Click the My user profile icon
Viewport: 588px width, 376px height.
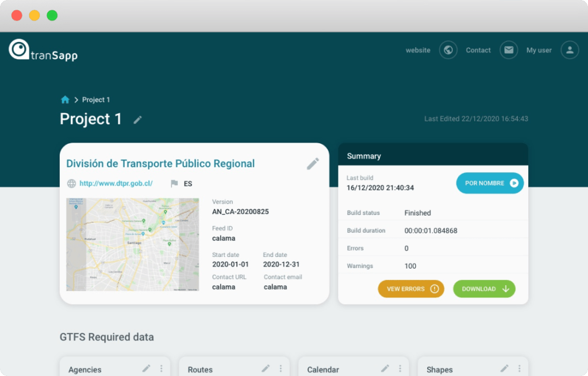coord(569,50)
